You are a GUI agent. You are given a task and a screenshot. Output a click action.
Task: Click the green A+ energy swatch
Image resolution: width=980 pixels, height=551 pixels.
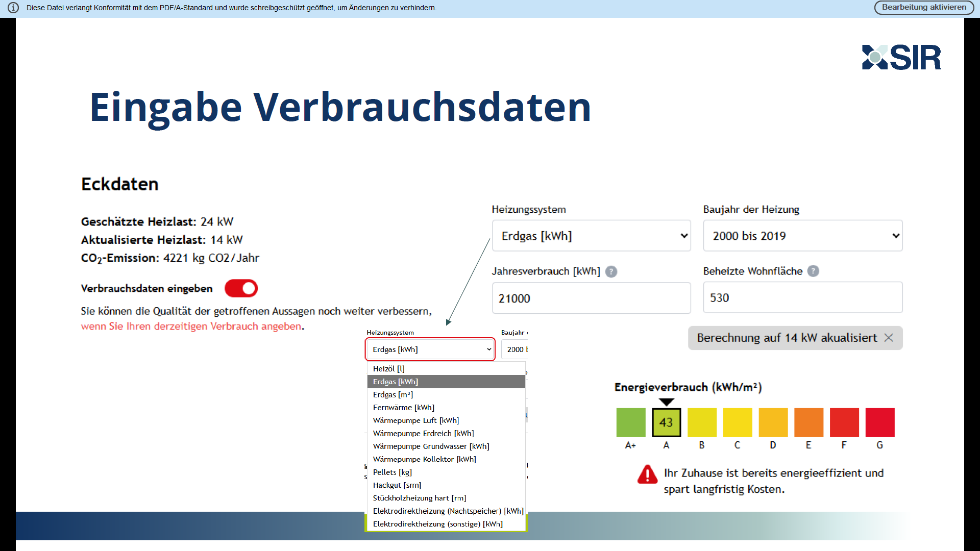[x=630, y=422]
